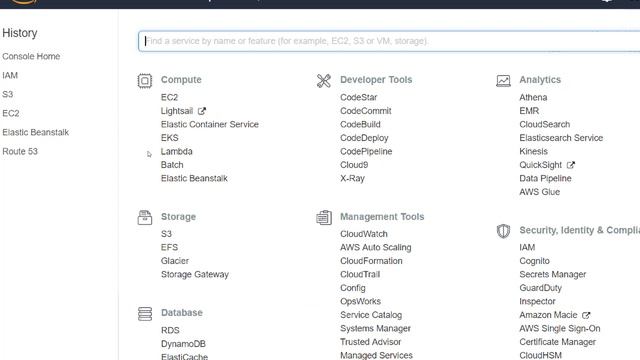Open Elasticsearch Service
This screenshot has width=640, height=360.
click(561, 138)
